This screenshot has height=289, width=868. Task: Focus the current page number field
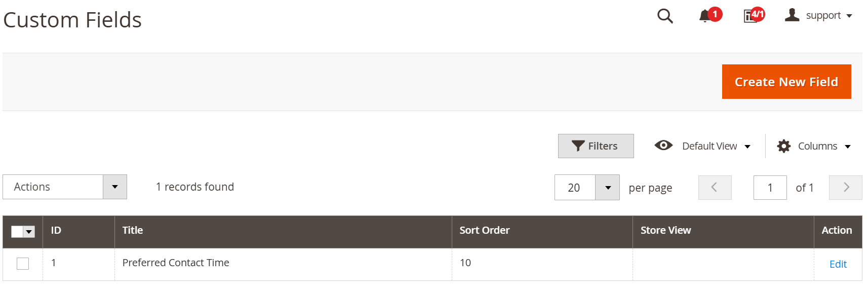click(x=770, y=188)
